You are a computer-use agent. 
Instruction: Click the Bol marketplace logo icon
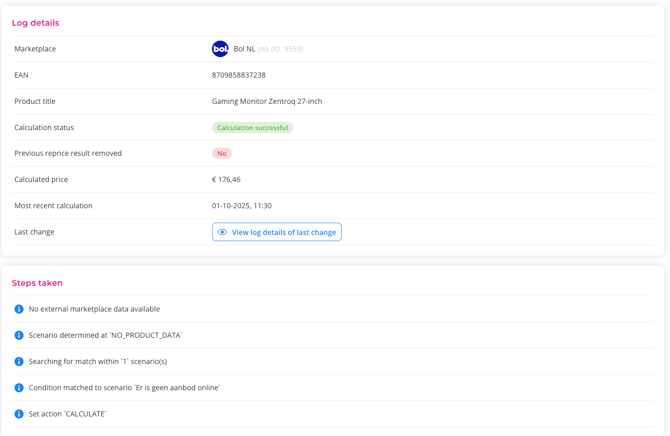[220, 49]
